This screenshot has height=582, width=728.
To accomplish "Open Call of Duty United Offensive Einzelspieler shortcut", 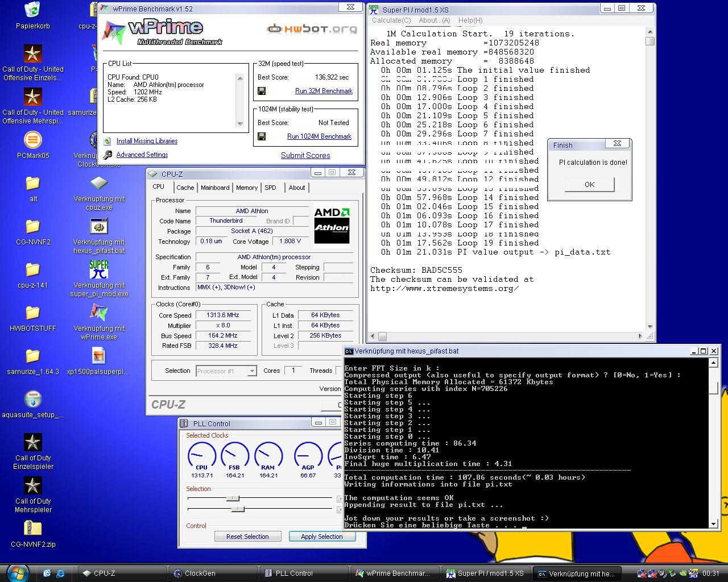I will coord(32,53).
